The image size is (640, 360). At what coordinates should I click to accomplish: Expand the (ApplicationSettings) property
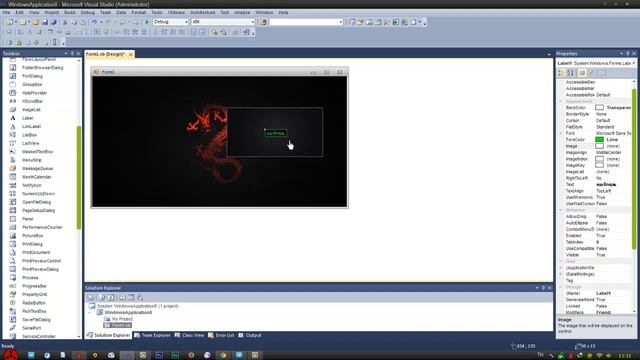pos(561,268)
